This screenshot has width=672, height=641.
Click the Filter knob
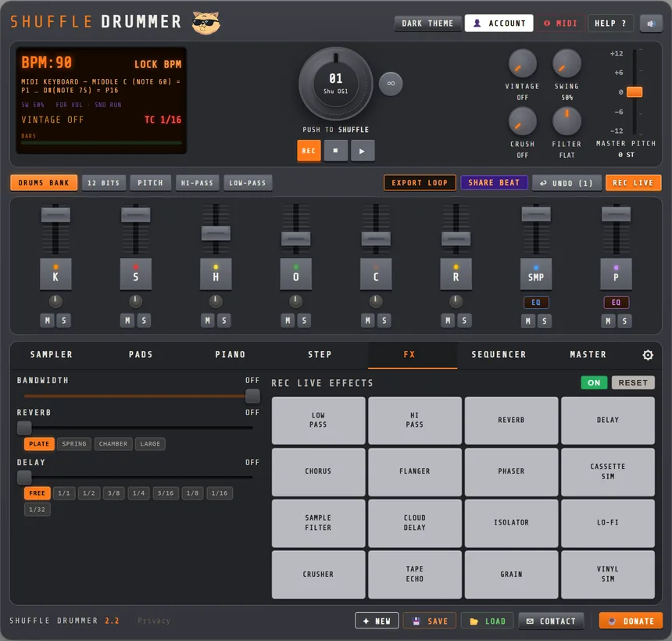(x=567, y=121)
